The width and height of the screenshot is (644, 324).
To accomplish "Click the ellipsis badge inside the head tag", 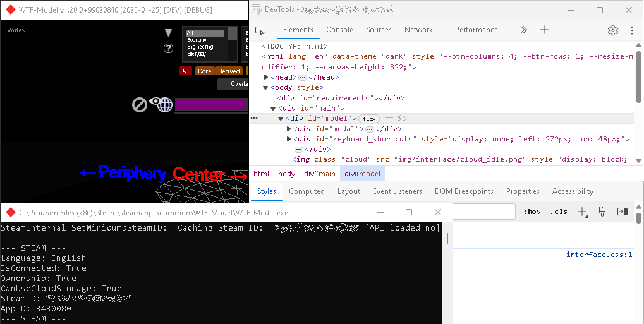I will 302,77.
